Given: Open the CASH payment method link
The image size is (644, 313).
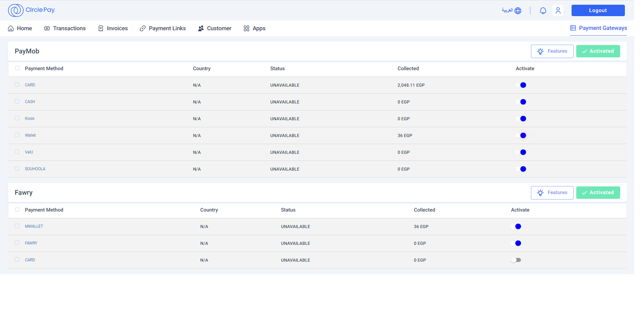Looking at the screenshot, I should click(30, 102).
